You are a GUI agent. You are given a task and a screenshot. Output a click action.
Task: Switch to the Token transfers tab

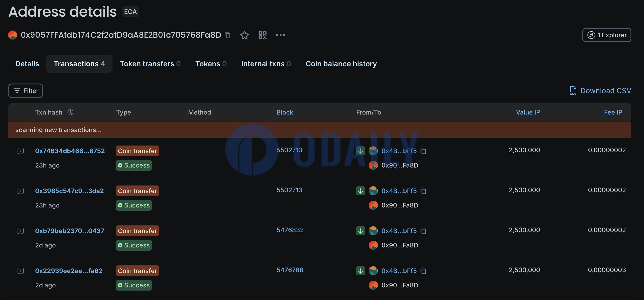(150, 64)
